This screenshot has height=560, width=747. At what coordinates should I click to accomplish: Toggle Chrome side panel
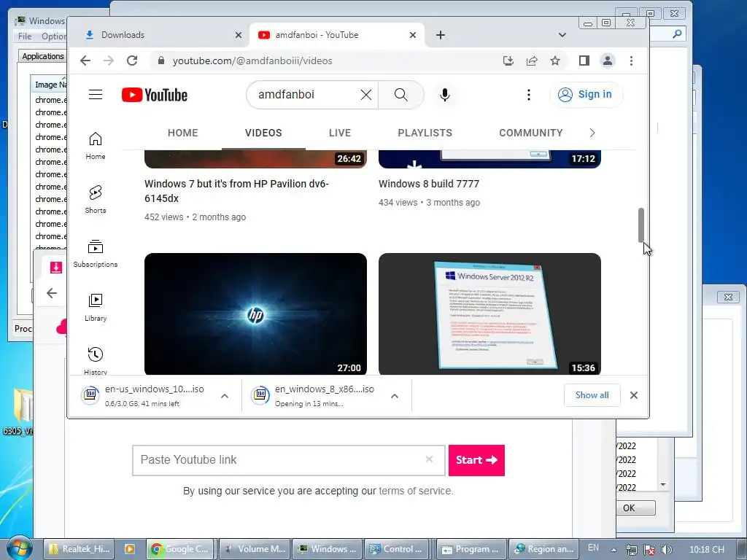pos(584,61)
